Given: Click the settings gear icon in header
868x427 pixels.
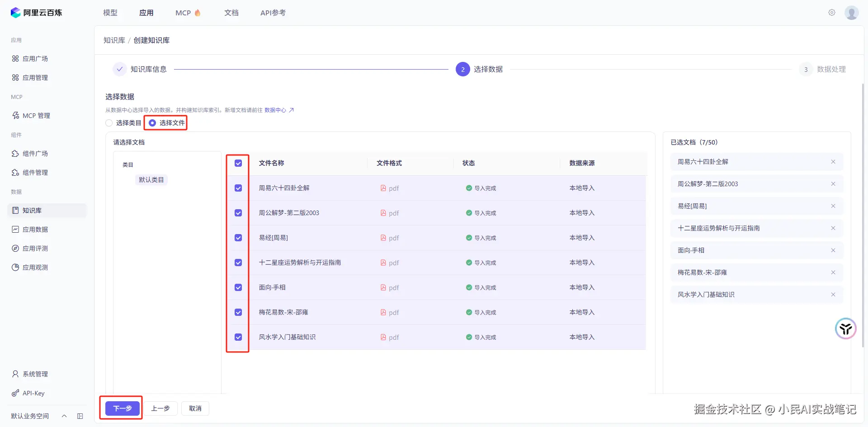Looking at the screenshot, I should pyautogui.click(x=831, y=13).
